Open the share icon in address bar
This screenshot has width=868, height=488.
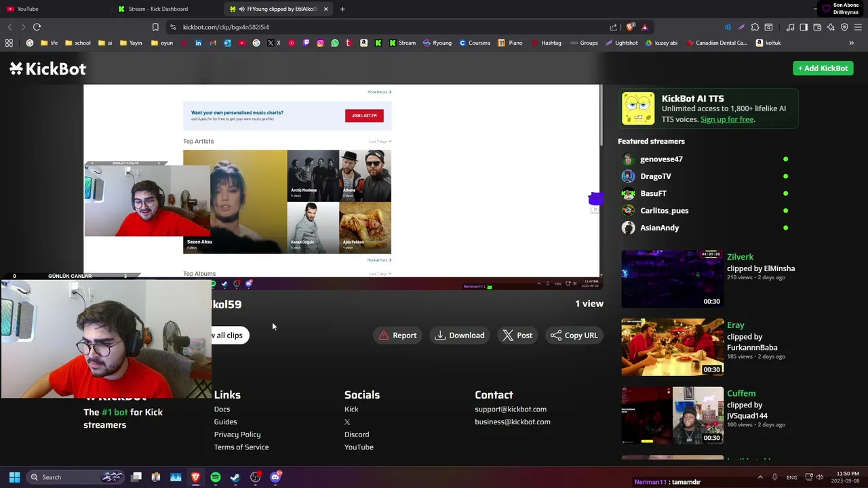pos(614,27)
